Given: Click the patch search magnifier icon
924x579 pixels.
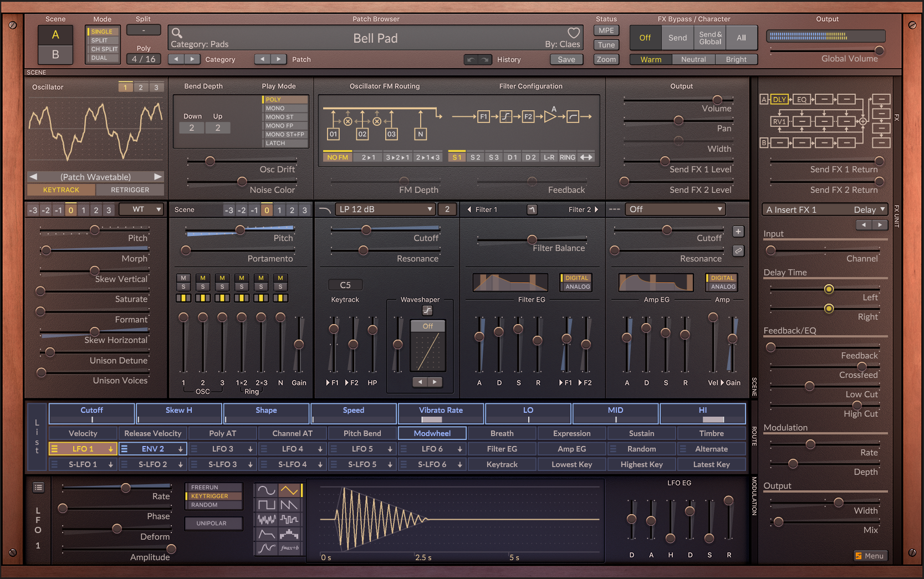Looking at the screenshot, I should (x=177, y=33).
